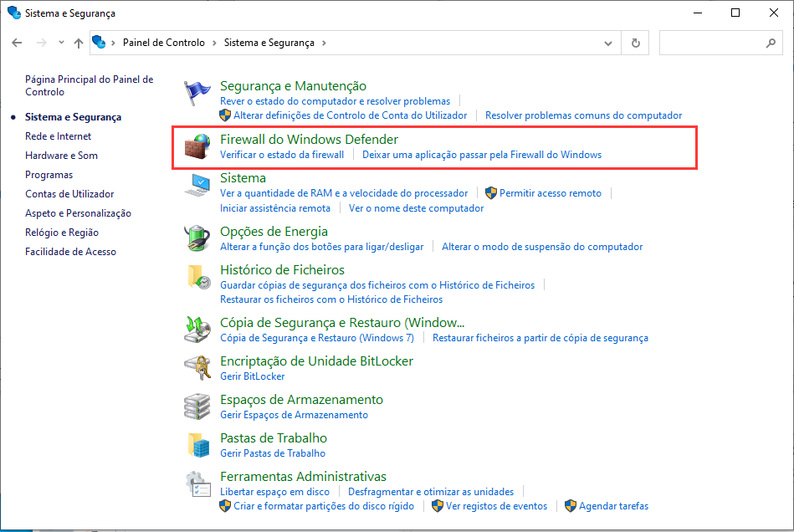Viewport: 794px width, 532px height.
Task: Click Guardar cópias de segurança dos ficheiros
Action: (377, 285)
